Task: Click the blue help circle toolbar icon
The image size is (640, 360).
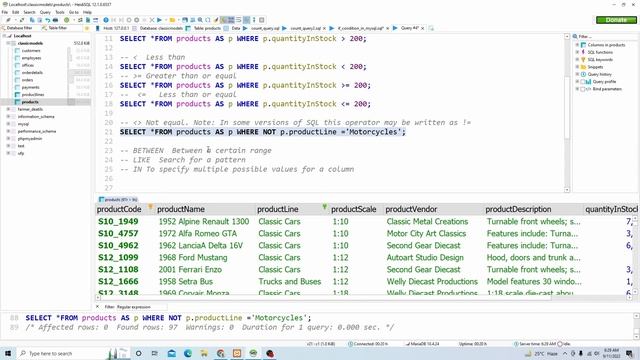Action: 106,20
